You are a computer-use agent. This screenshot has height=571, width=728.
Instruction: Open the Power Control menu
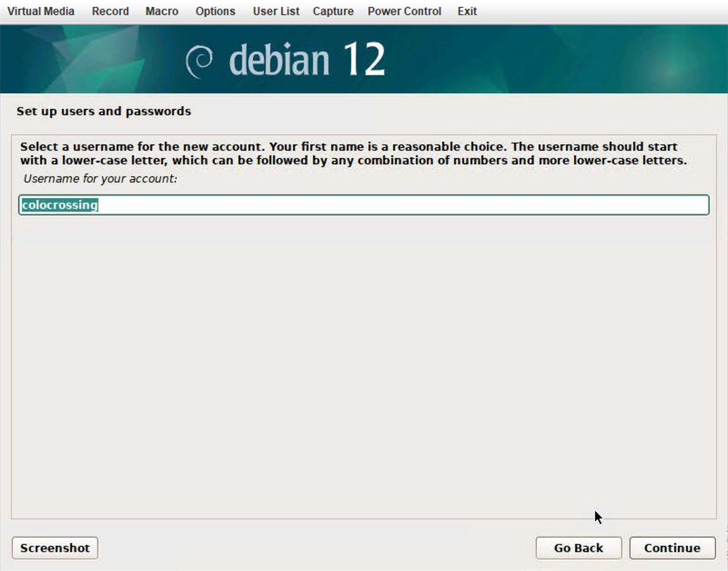(x=404, y=11)
